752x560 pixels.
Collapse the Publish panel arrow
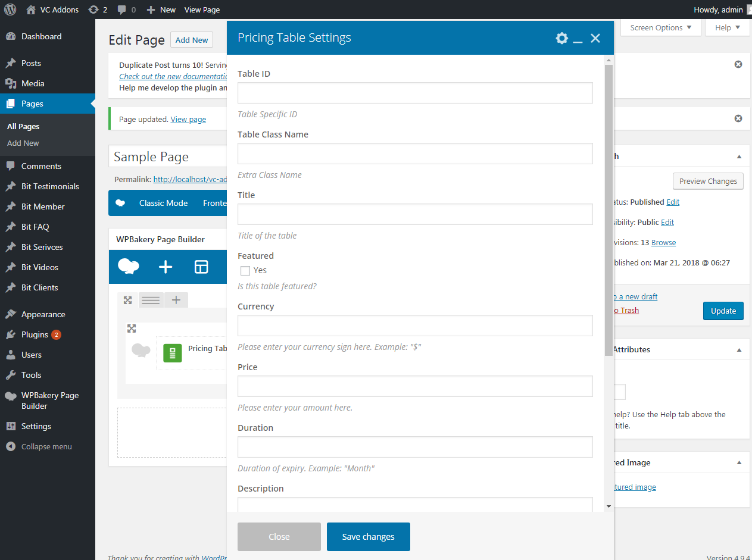click(739, 157)
